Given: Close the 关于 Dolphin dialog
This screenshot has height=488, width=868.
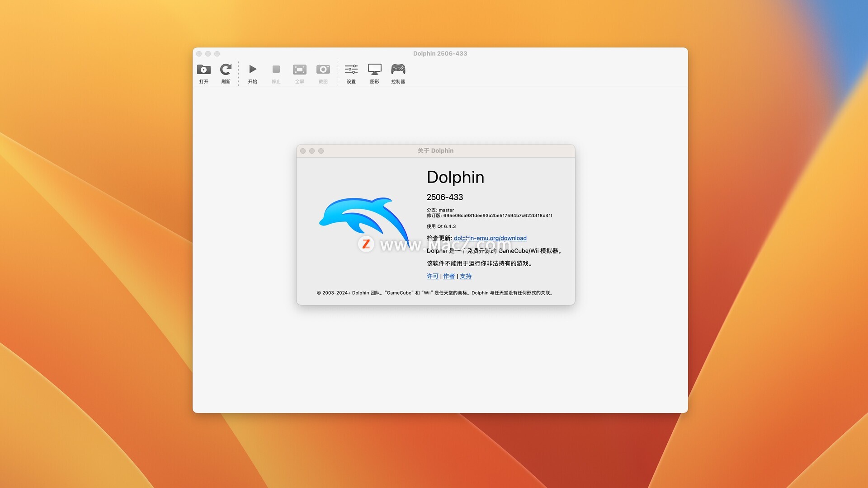Looking at the screenshot, I should click(303, 151).
